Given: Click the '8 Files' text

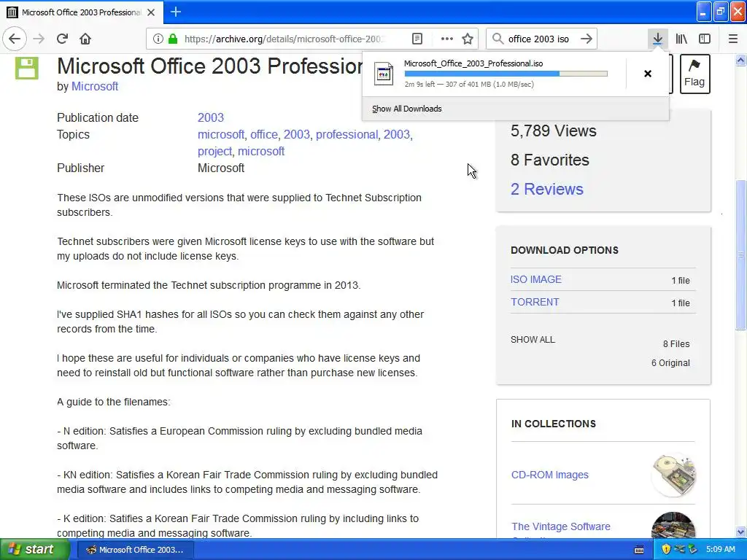Looking at the screenshot, I should tap(676, 344).
